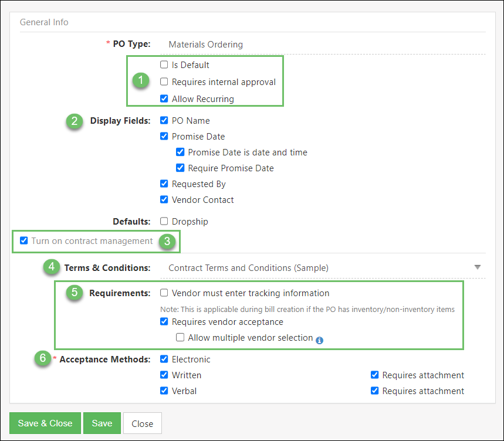Click the step 4 badge near Terms & Conditions
504x441 pixels.
coord(51,267)
